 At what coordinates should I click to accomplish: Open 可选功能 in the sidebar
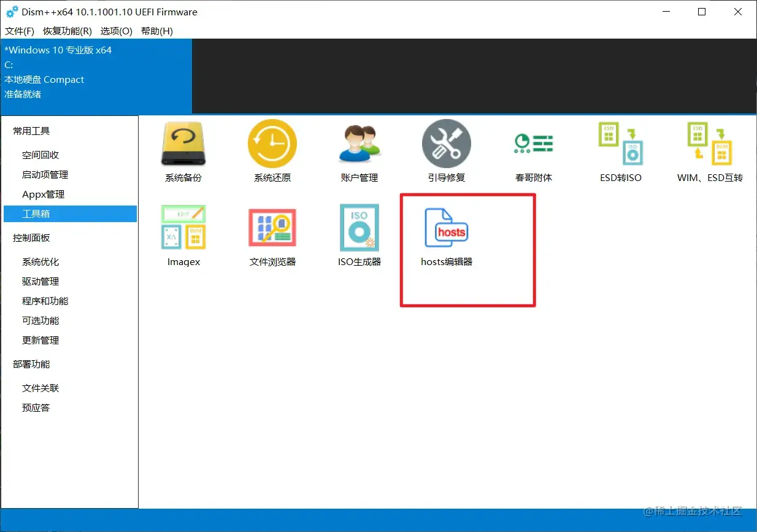tap(70, 321)
